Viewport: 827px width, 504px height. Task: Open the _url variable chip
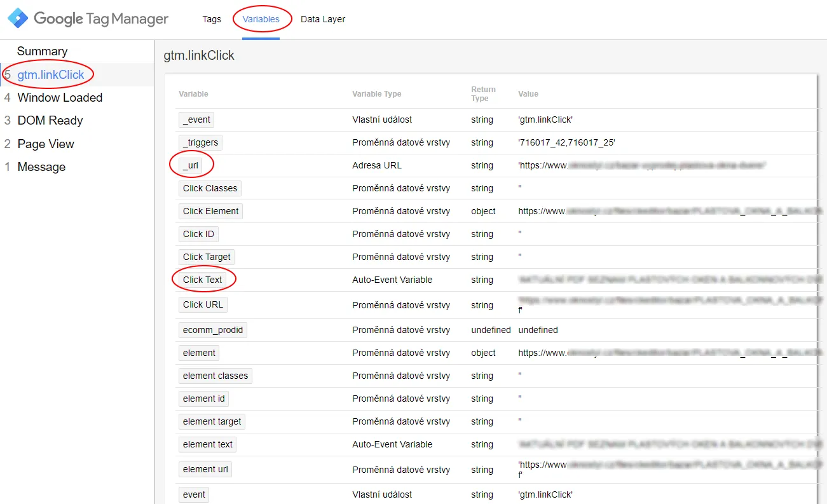tap(191, 165)
